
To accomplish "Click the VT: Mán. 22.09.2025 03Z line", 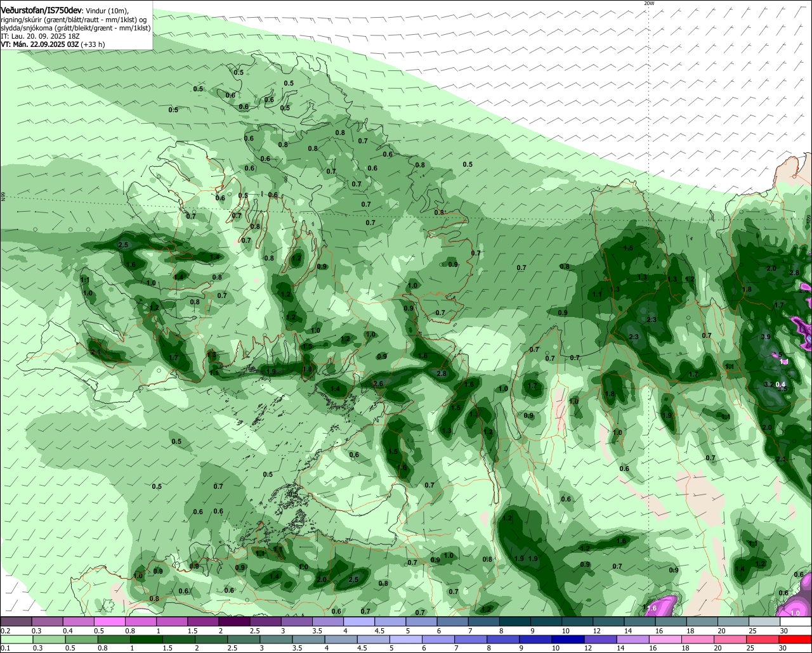I will pyautogui.click(x=53, y=44).
